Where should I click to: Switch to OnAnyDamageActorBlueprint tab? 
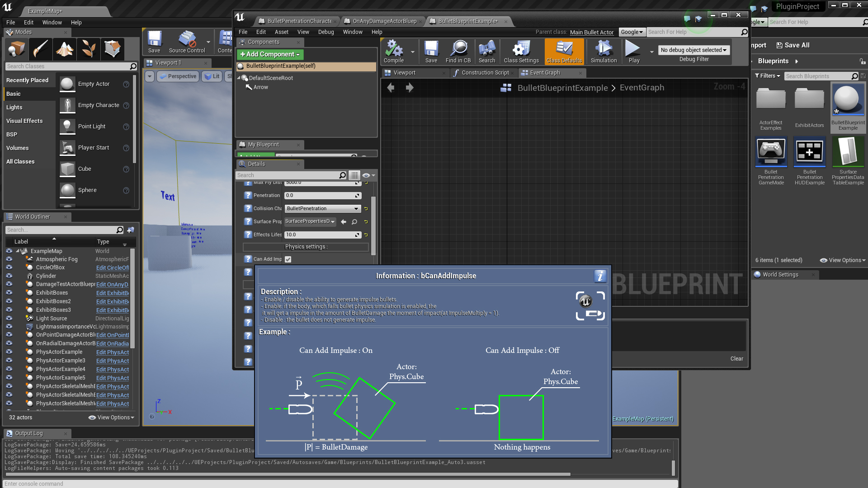[x=384, y=21]
